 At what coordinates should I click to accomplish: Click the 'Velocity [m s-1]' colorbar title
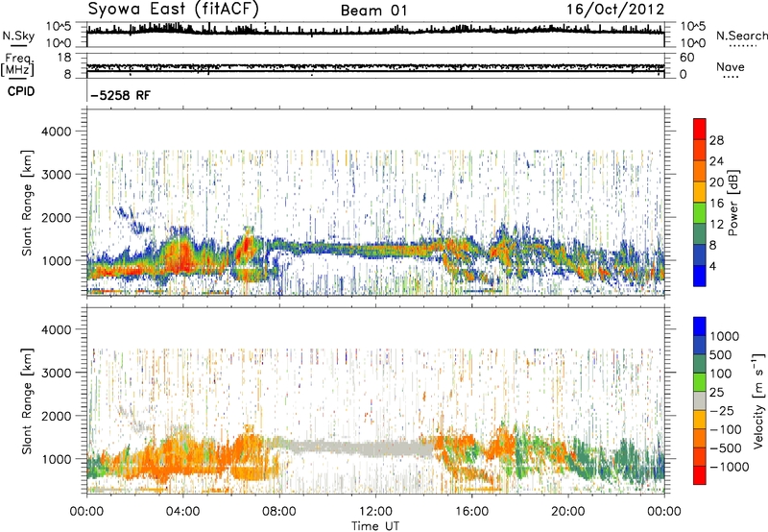[758, 400]
